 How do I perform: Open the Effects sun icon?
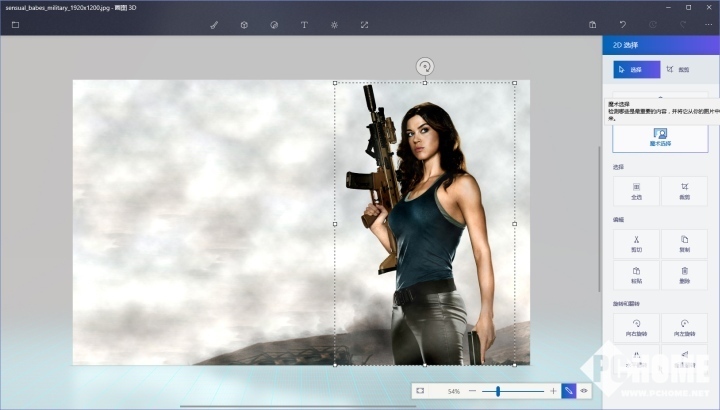coord(334,25)
